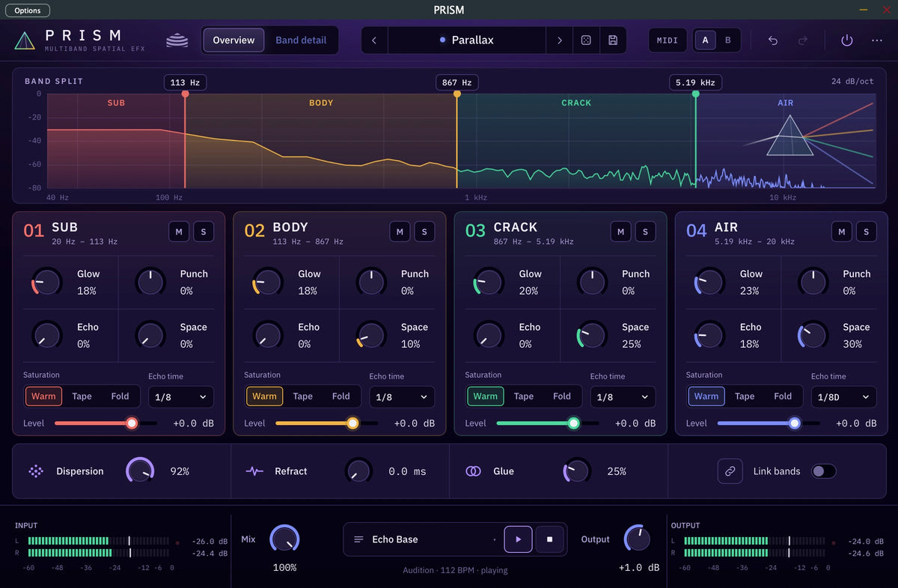The image size is (898, 588).
Task: Click the AIR Level slider handle
Action: 795,423
